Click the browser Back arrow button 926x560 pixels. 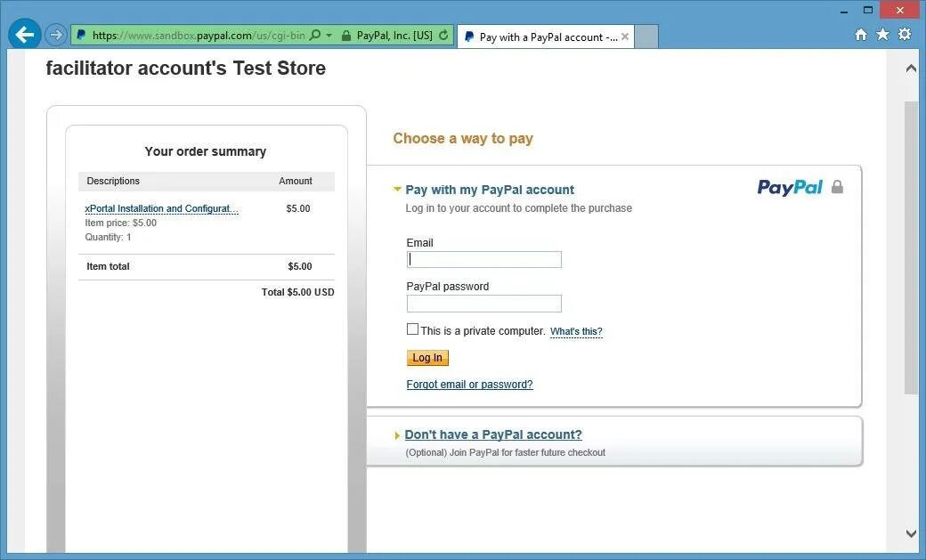coord(25,35)
